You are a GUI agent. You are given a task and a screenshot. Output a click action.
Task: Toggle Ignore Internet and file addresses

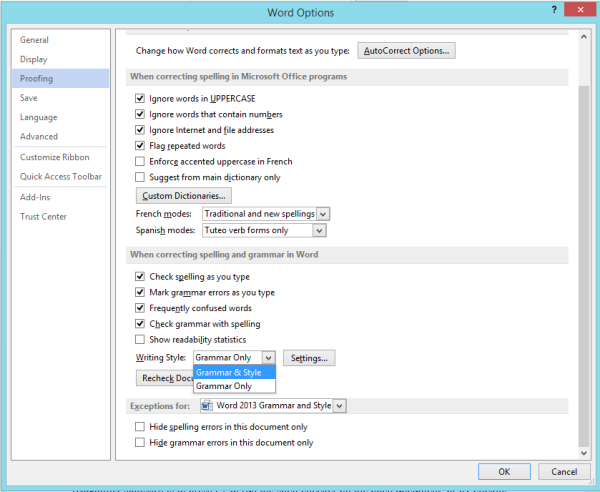pos(140,130)
